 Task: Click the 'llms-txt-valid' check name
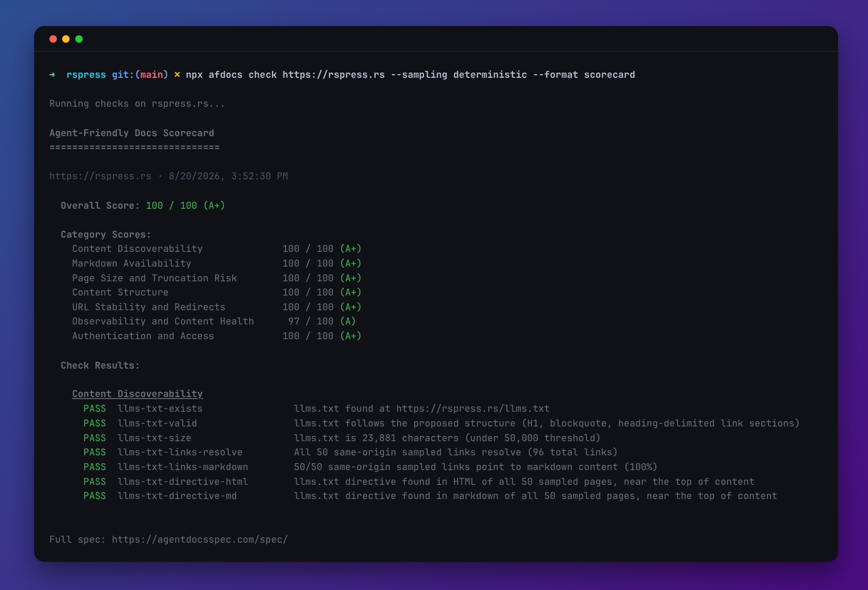click(x=157, y=423)
